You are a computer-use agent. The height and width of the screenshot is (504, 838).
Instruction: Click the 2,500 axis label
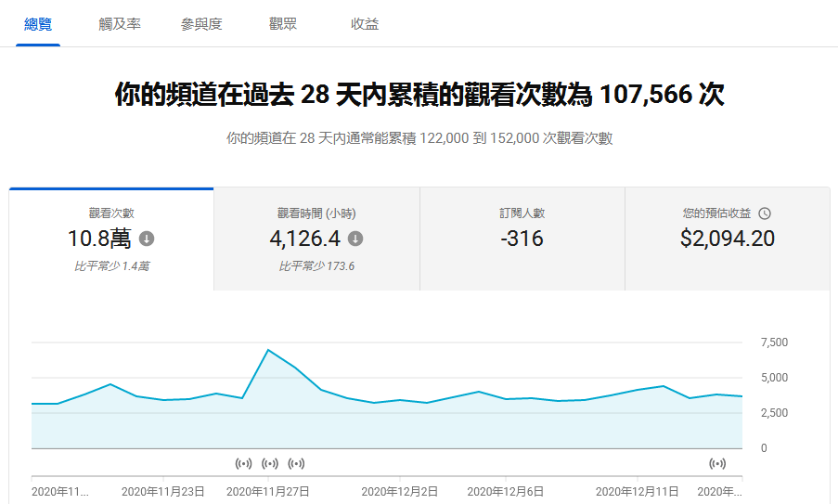774,413
